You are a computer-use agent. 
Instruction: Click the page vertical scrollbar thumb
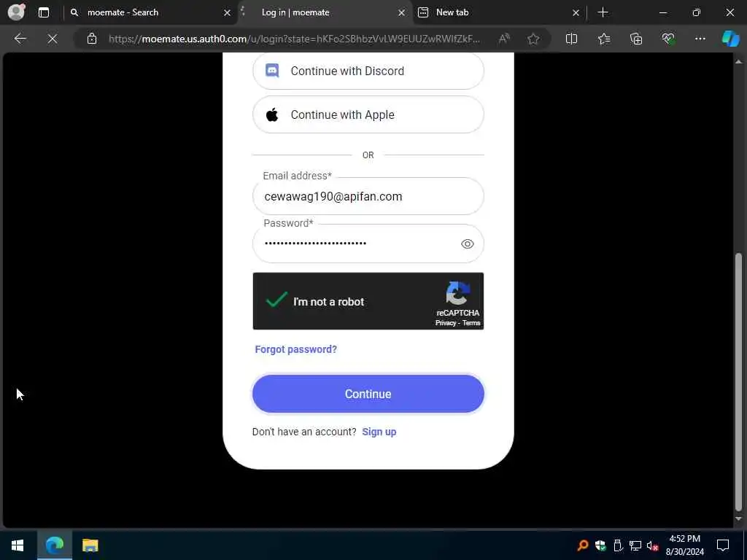738,381
